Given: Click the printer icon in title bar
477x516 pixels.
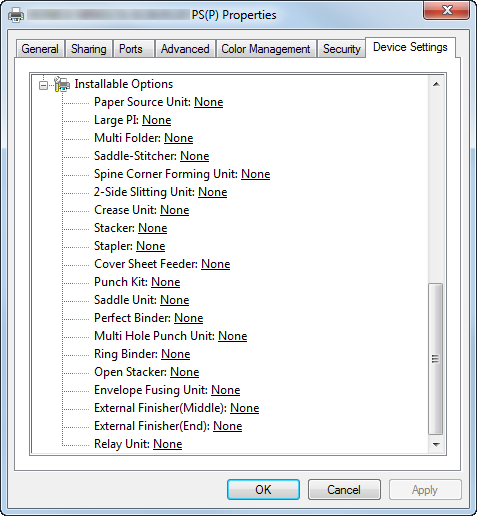Looking at the screenshot, I should pos(16,15).
